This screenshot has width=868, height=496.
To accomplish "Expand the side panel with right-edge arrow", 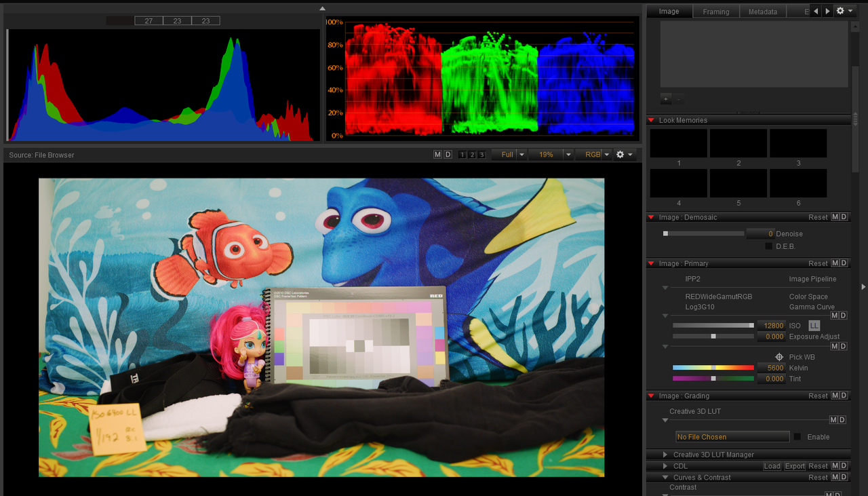I will coord(863,287).
